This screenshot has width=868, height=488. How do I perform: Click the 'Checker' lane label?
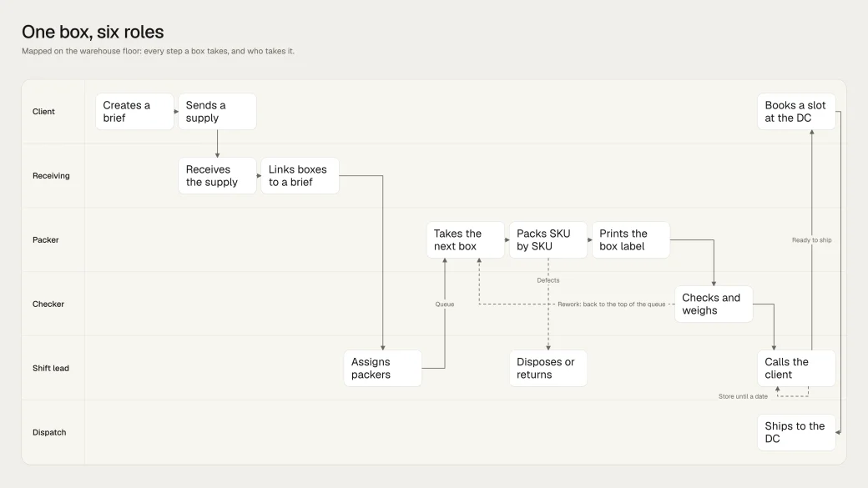coord(48,304)
